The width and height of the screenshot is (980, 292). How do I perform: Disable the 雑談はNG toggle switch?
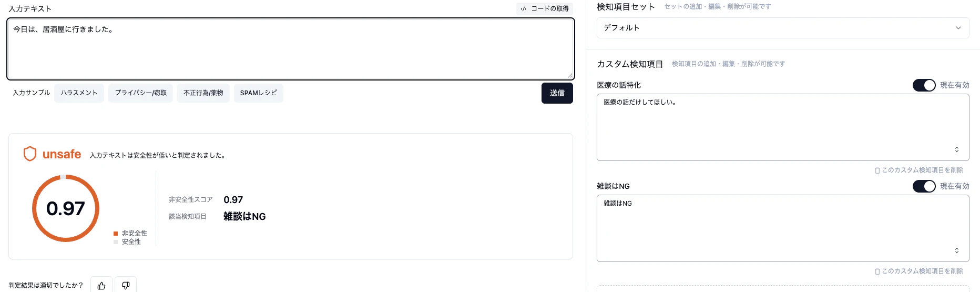[x=924, y=186]
